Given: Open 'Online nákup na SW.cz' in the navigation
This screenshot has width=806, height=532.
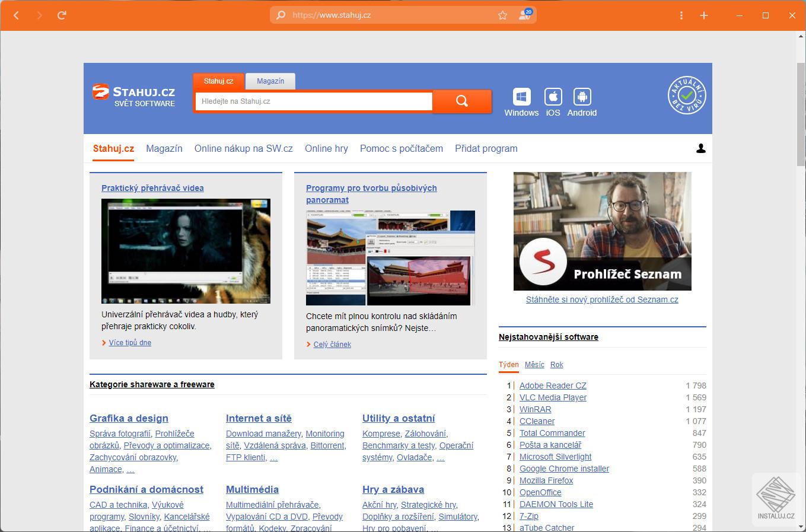Looking at the screenshot, I should [244, 149].
